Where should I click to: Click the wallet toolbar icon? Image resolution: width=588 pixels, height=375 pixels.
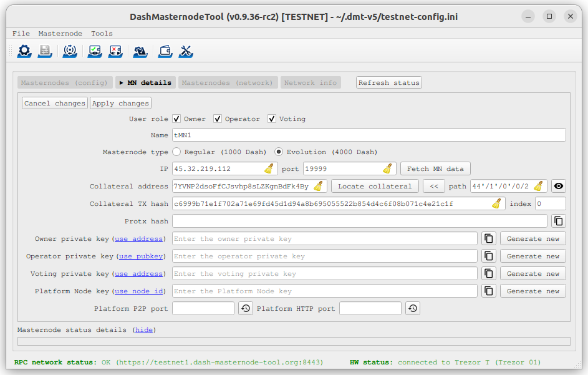click(x=165, y=51)
